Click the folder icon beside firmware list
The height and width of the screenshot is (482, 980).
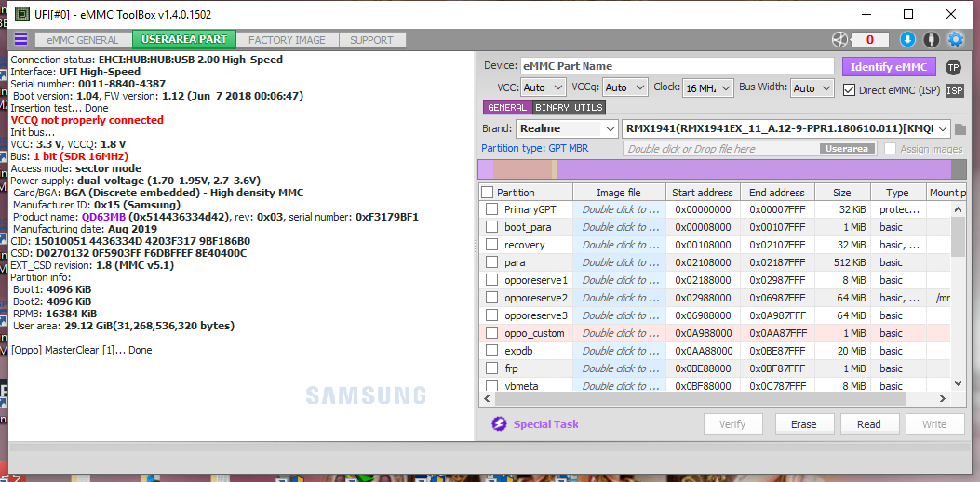960,129
